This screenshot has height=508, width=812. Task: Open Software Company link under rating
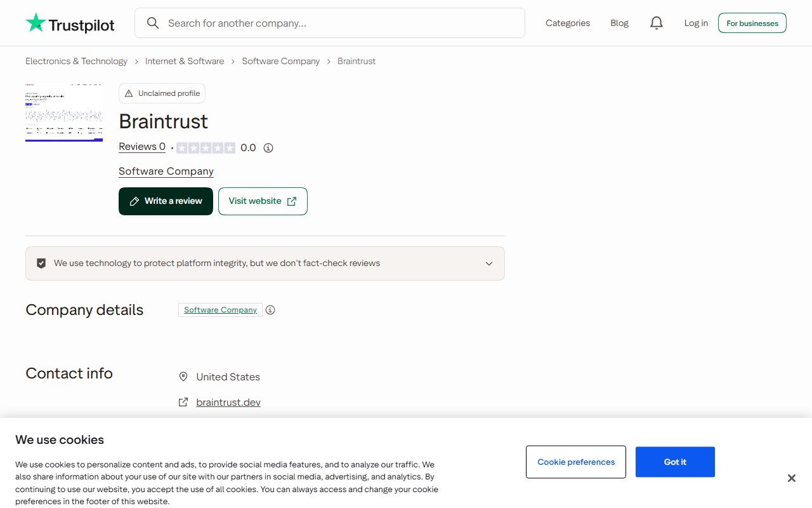pyautogui.click(x=166, y=171)
